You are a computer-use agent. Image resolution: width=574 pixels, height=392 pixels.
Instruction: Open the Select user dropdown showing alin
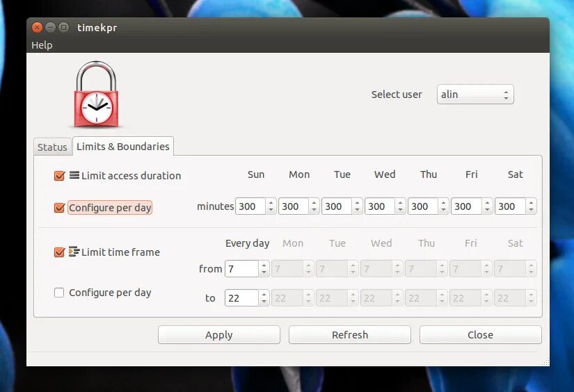475,95
